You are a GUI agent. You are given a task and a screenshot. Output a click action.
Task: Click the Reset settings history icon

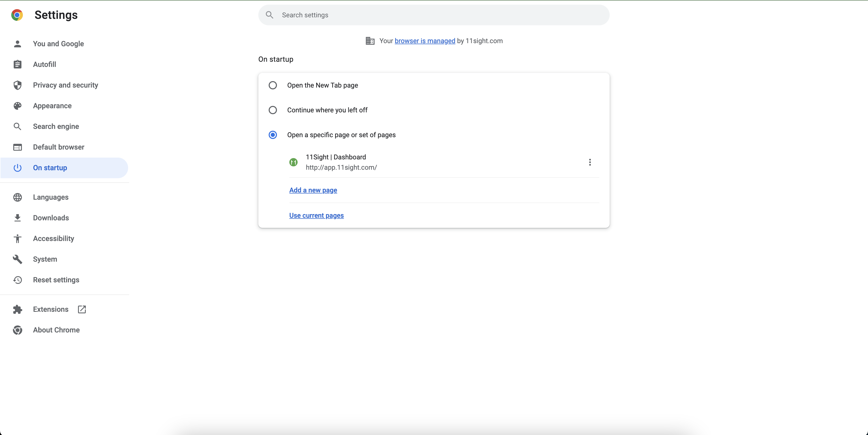(x=18, y=280)
